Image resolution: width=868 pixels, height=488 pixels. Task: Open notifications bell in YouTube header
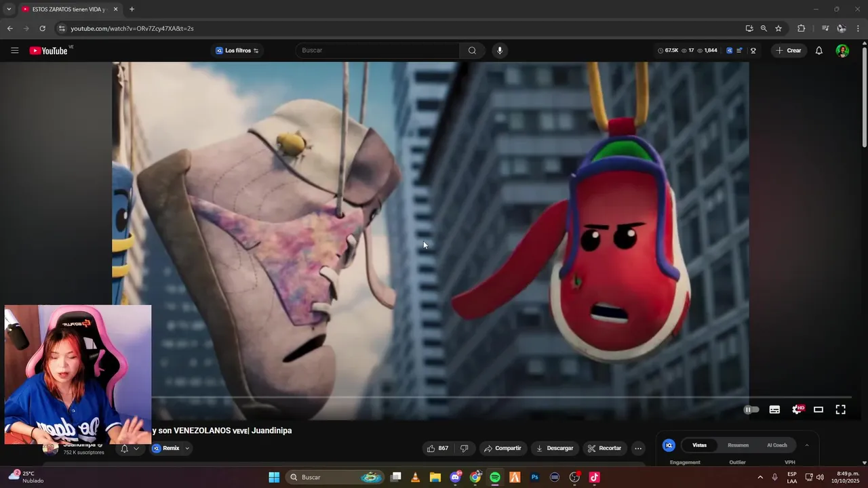[x=818, y=50]
